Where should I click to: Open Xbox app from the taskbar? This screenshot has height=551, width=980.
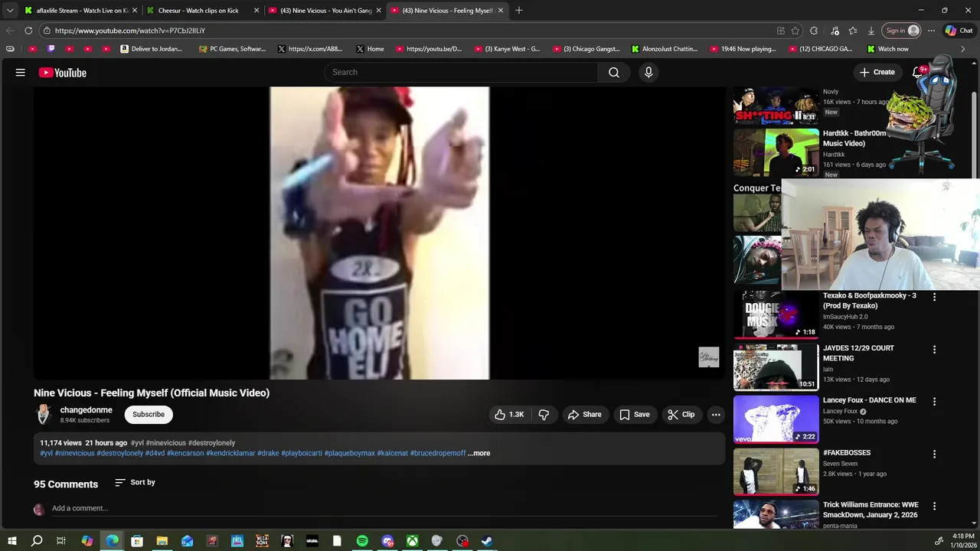[412, 541]
